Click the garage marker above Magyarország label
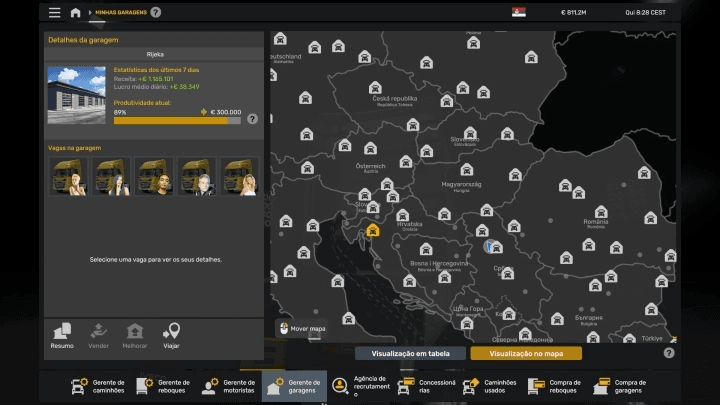 pos(467,169)
